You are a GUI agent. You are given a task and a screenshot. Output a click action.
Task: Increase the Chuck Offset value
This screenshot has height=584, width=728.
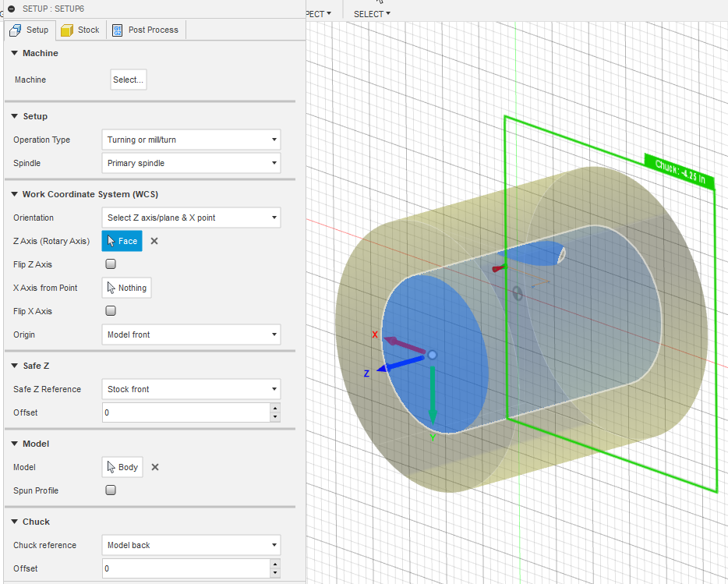(x=275, y=564)
